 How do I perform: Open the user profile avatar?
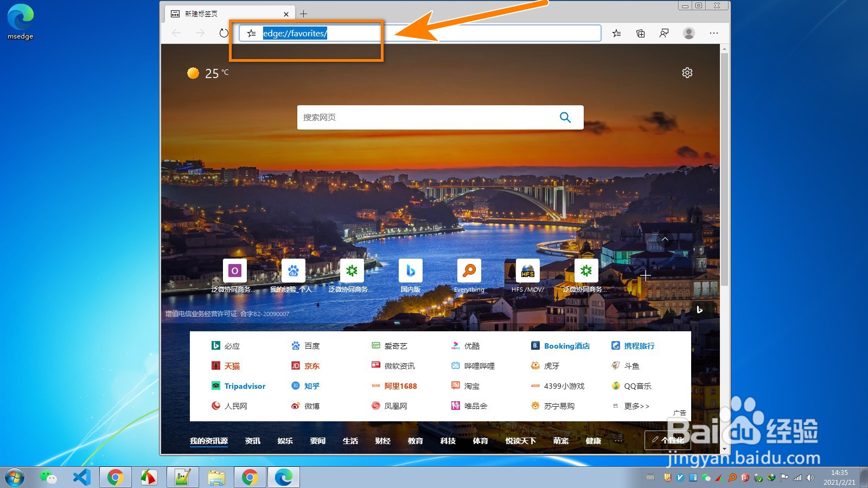point(689,33)
